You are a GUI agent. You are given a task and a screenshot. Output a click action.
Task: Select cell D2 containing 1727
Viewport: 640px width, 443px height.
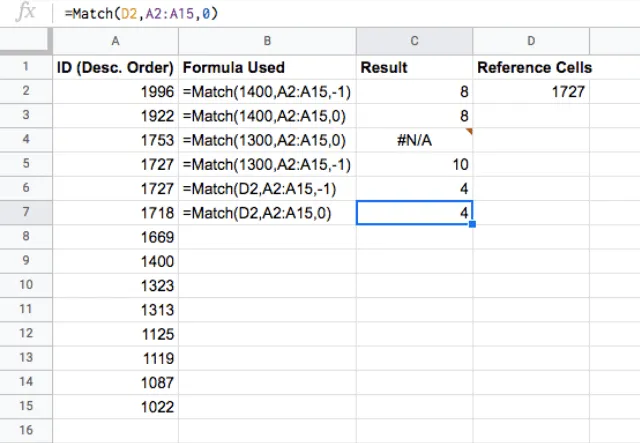tap(531, 91)
